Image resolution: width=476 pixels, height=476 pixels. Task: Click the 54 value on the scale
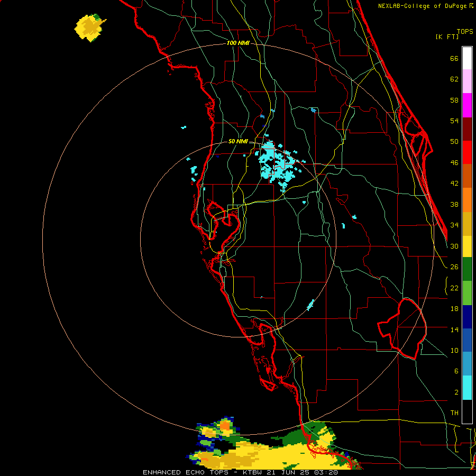[454, 121]
